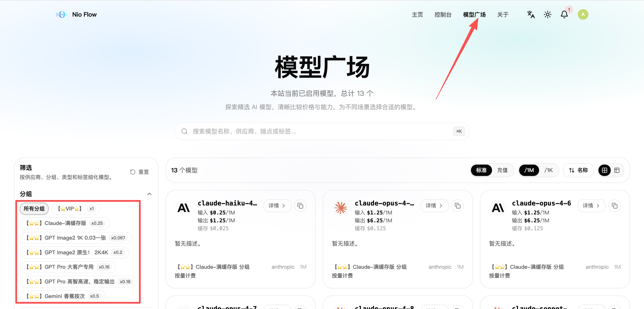Screen dimensions: 644x309
Task: Click the search magnifier icon
Action: [184, 131]
